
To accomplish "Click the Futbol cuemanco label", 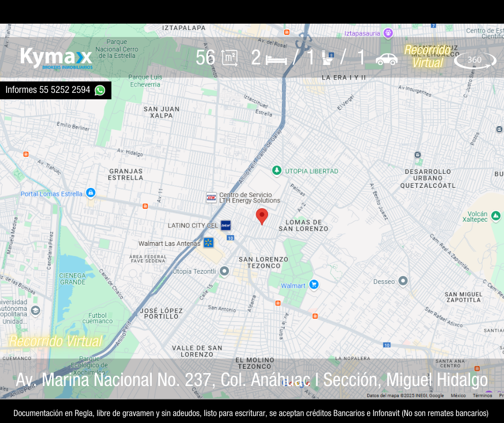I will 98,318.
